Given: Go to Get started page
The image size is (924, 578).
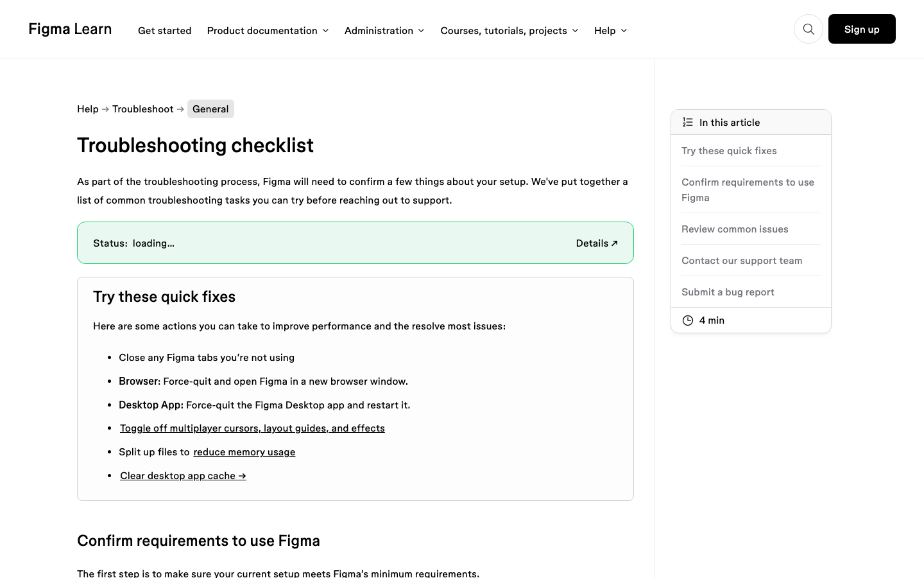Looking at the screenshot, I should (x=164, y=30).
